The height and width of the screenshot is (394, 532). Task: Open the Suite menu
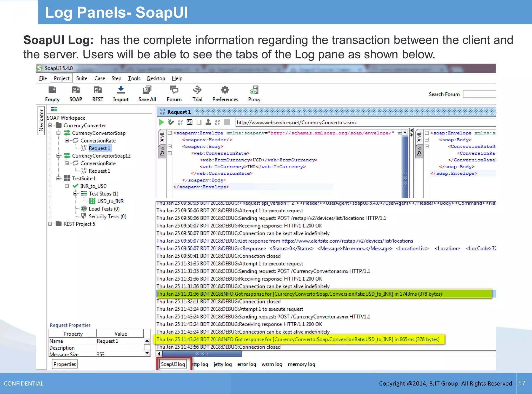[x=82, y=78]
